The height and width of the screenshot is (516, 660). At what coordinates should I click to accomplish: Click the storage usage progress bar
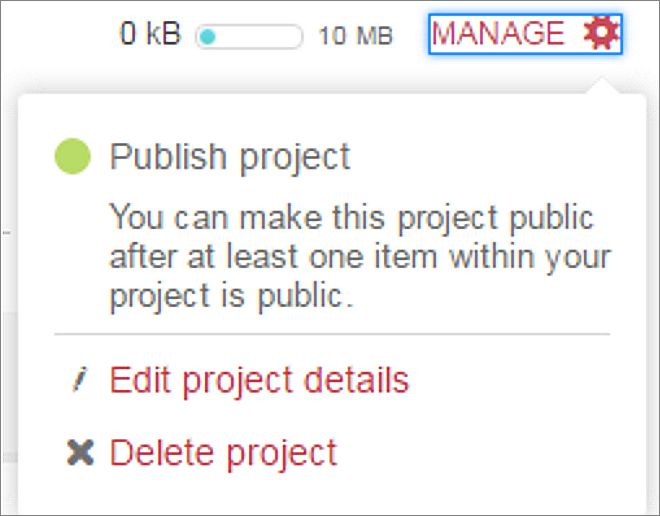pos(249,37)
